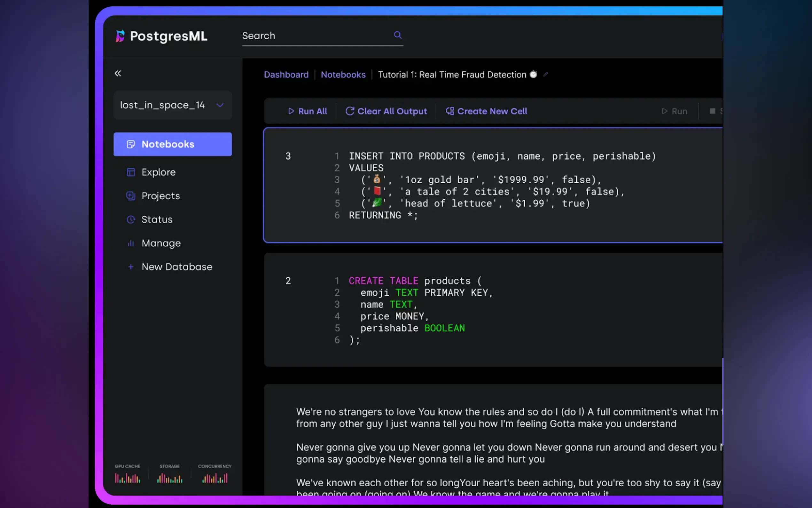Collapse sidebar with double chevron icon
812x508 pixels.
tap(118, 73)
